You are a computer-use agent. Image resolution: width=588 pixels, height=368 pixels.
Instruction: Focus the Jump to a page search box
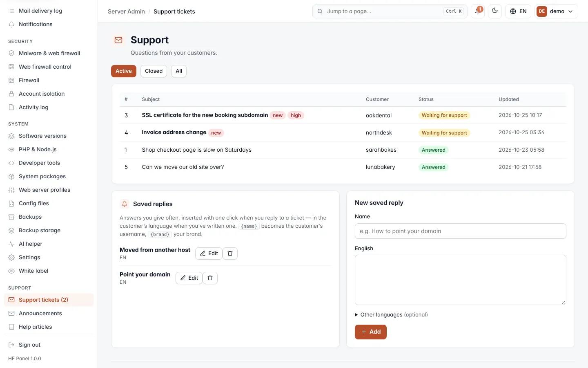tap(390, 11)
